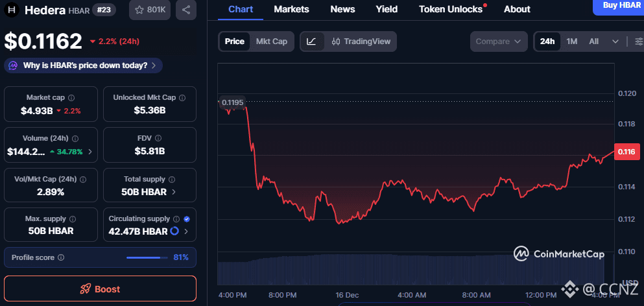Click the circulating supply progress ring
The image size is (644, 306).
(x=174, y=231)
